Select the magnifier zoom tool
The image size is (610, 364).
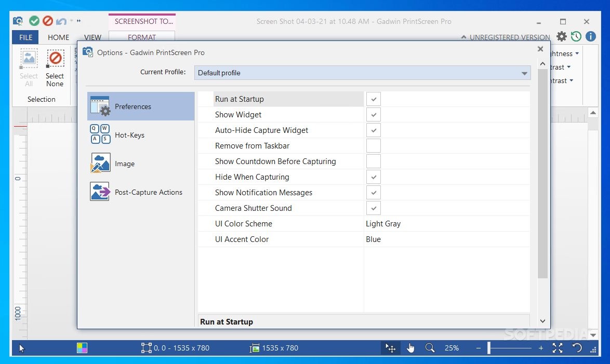(x=429, y=348)
